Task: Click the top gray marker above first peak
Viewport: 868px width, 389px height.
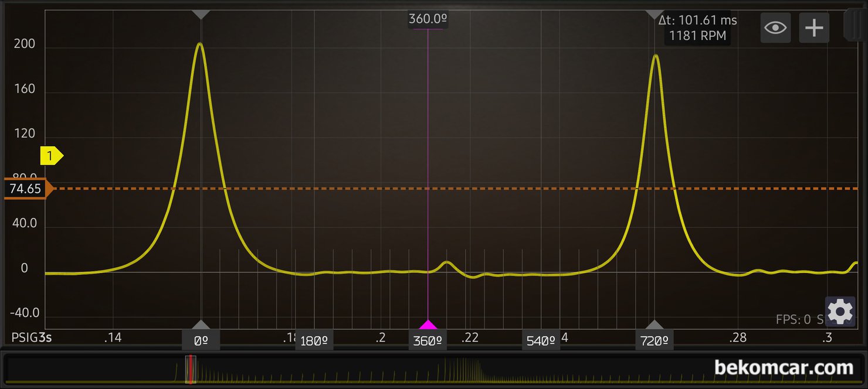Action: tap(201, 14)
